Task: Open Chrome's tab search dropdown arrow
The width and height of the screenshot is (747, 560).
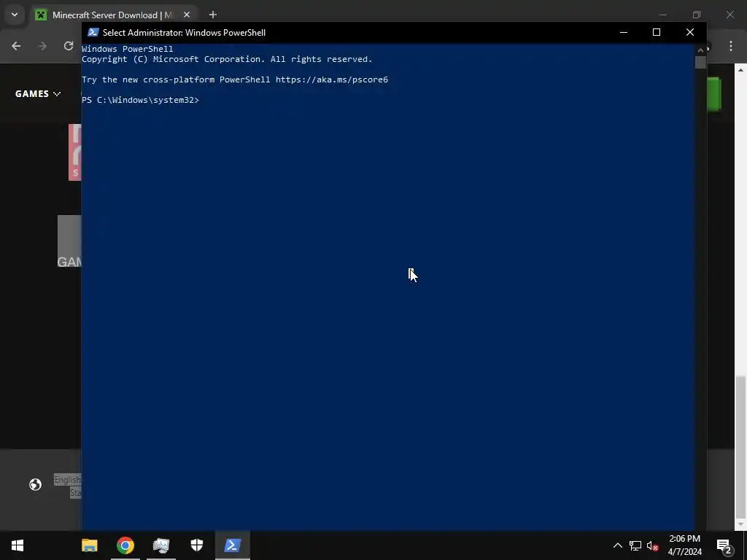Action: [x=15, y=15]
